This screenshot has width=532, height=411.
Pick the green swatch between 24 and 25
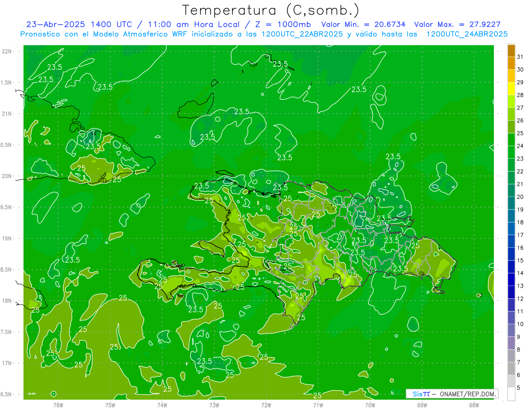tap(511, 140)
